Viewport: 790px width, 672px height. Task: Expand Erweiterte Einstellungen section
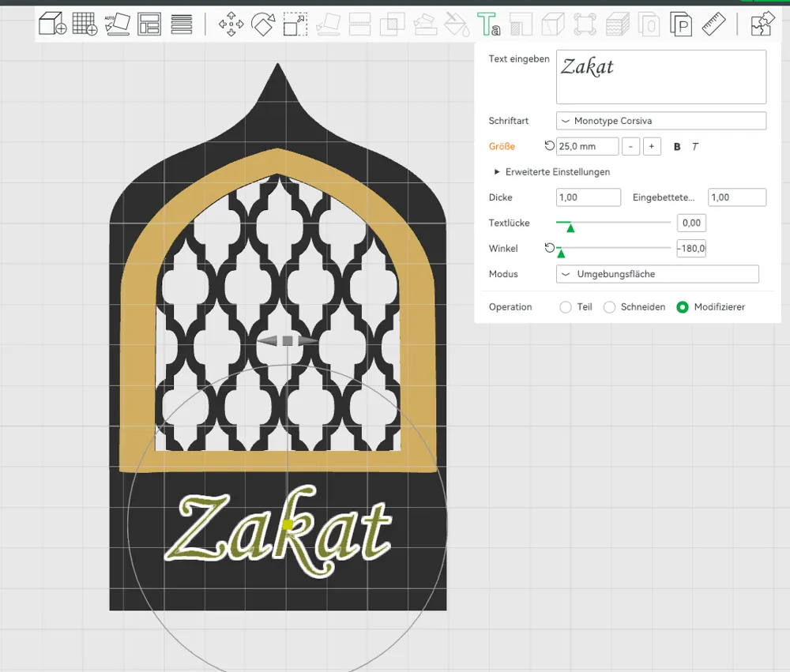point(552,172)
